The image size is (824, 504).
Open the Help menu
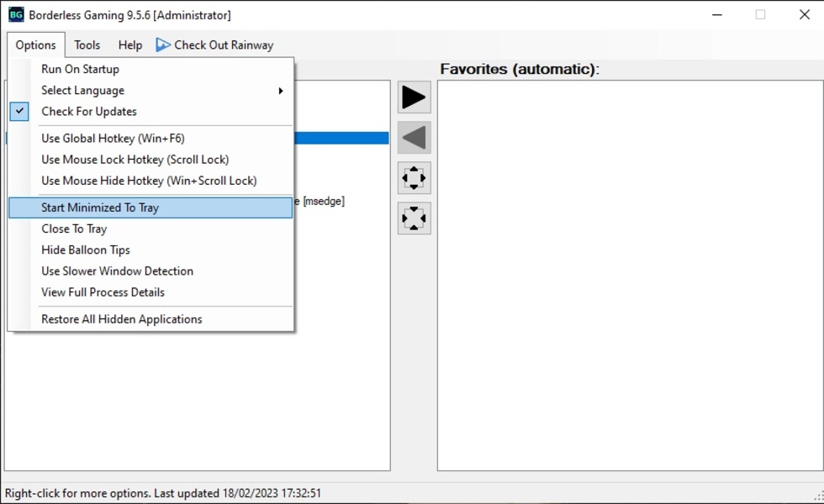click(129, 45)
